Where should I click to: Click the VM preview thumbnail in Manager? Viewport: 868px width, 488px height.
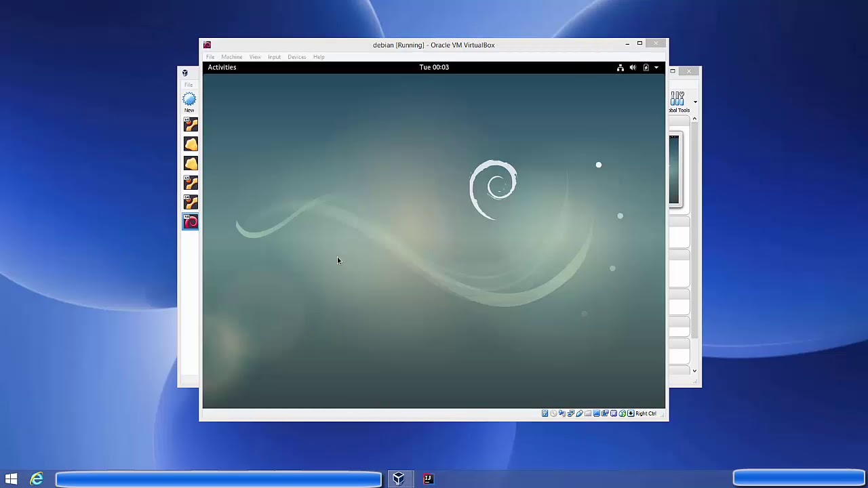click(x=674, y=169)
